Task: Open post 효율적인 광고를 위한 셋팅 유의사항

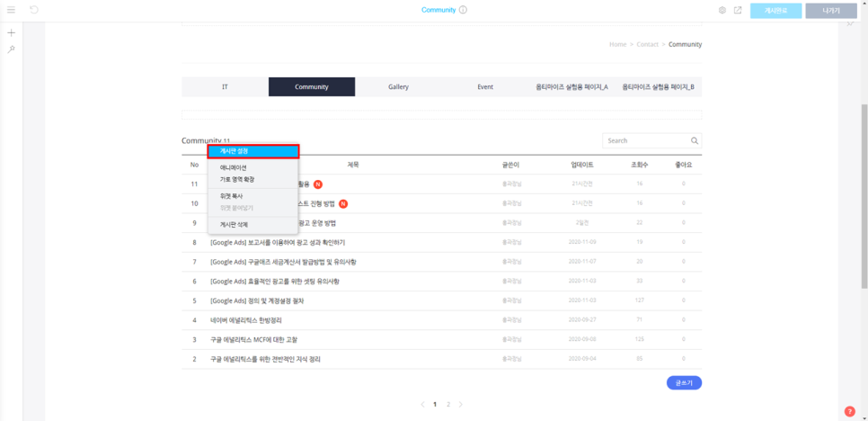Action: [x=275, y=282]
